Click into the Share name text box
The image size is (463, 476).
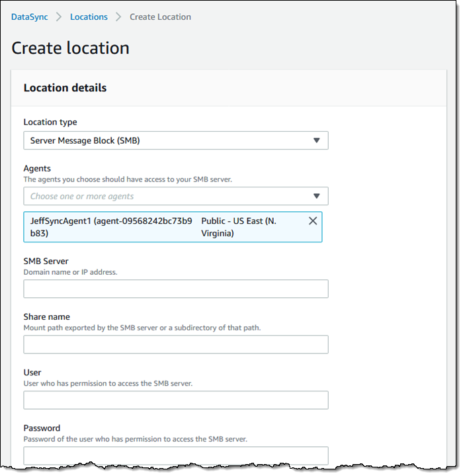click(176, 344)
